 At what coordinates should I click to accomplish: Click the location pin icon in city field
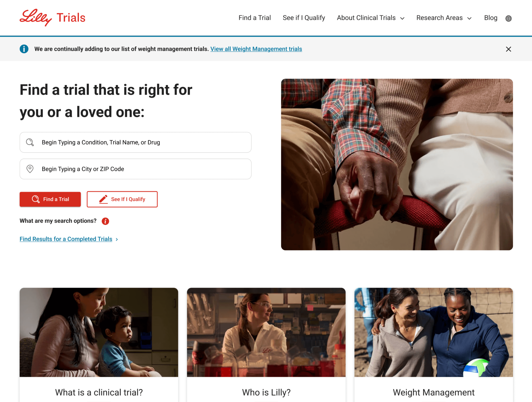pyautogui.click(x=30, y=169)
